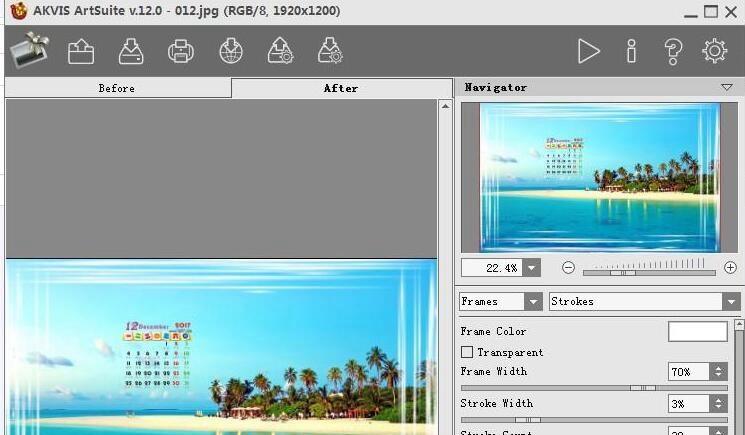Click the 22.4% zoom value field
Screen dimensions: 745x435
pyautogui.click(x=492, y=268)
